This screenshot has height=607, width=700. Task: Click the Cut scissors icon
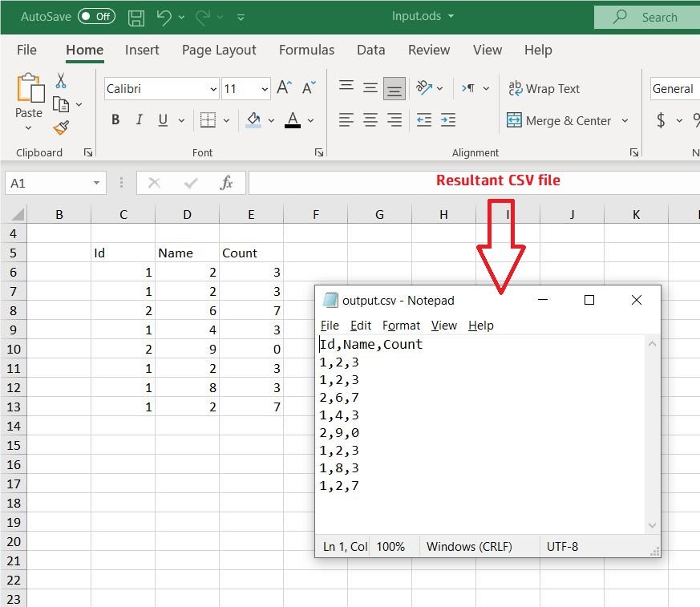[59, 81]
